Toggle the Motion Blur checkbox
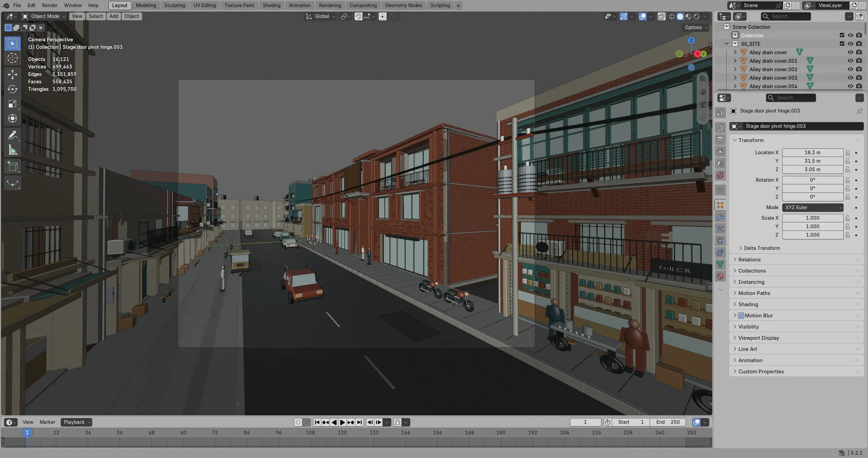 point(741,316)
